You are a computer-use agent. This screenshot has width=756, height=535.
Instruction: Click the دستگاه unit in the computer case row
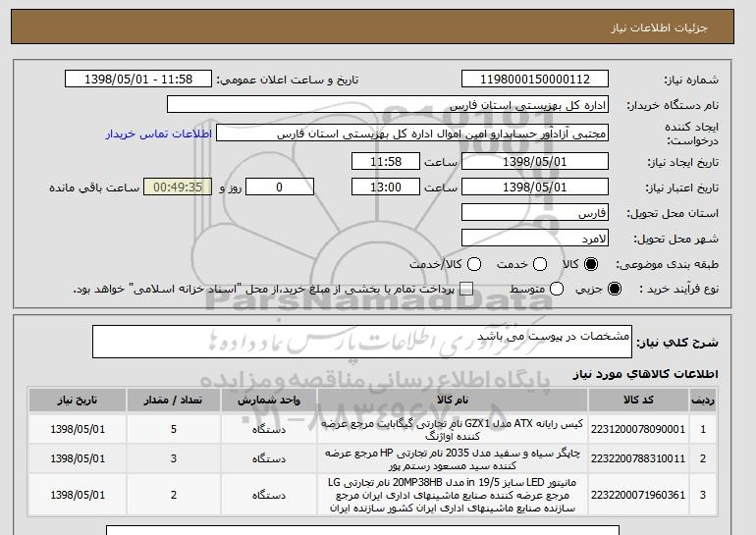pyautogui.click(x=269, y=429)
